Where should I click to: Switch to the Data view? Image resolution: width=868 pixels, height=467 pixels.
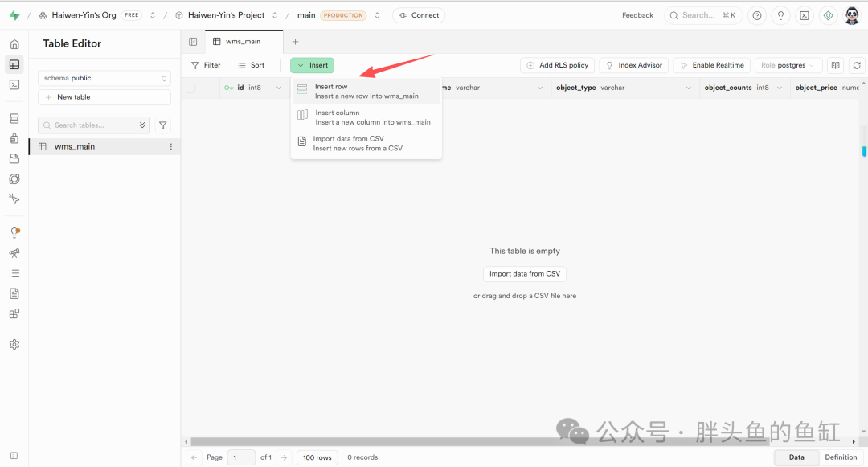796,457
